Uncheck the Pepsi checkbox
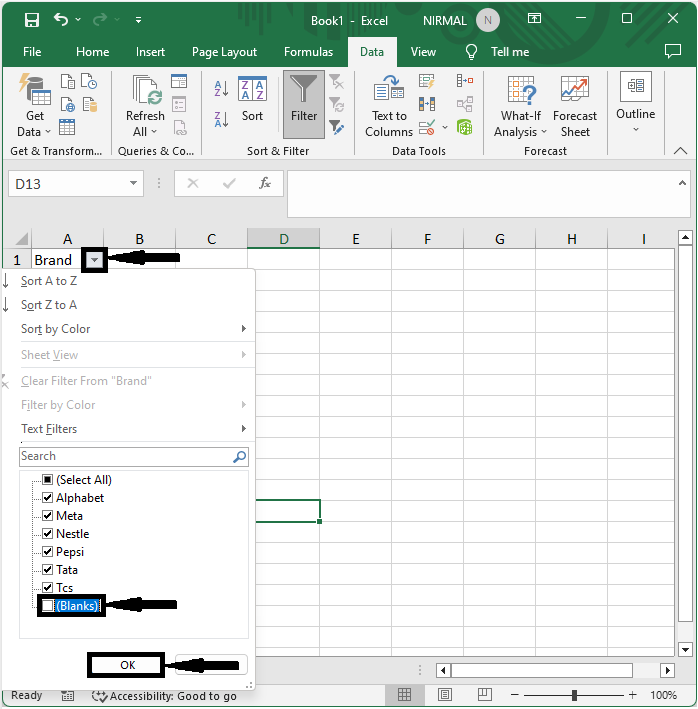Image resolution: width=698 pixels, height=709 pixels. [x=47, y=552]
